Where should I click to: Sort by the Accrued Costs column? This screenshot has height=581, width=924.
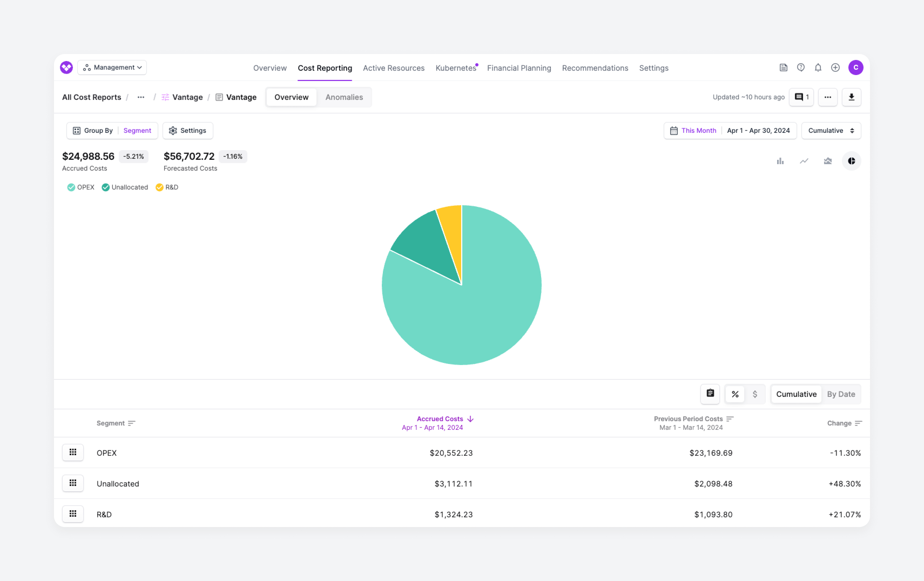coord(440,419)
